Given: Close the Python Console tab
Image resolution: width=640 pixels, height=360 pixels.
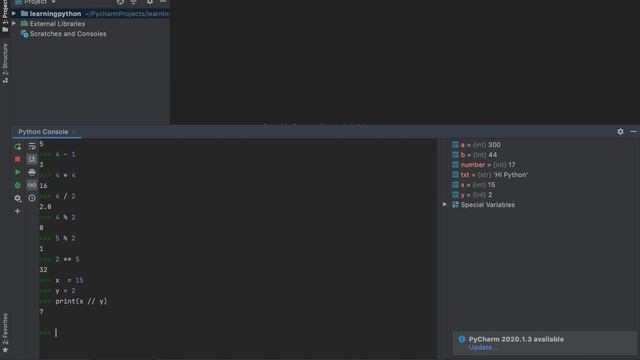Looking at the screenshot, I should pyautogui.click(x=74, y=132).
